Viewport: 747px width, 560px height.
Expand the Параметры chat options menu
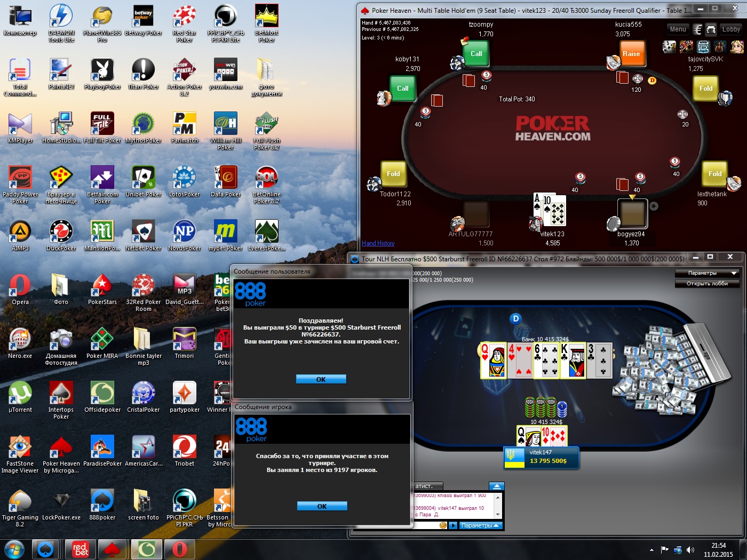480,525
